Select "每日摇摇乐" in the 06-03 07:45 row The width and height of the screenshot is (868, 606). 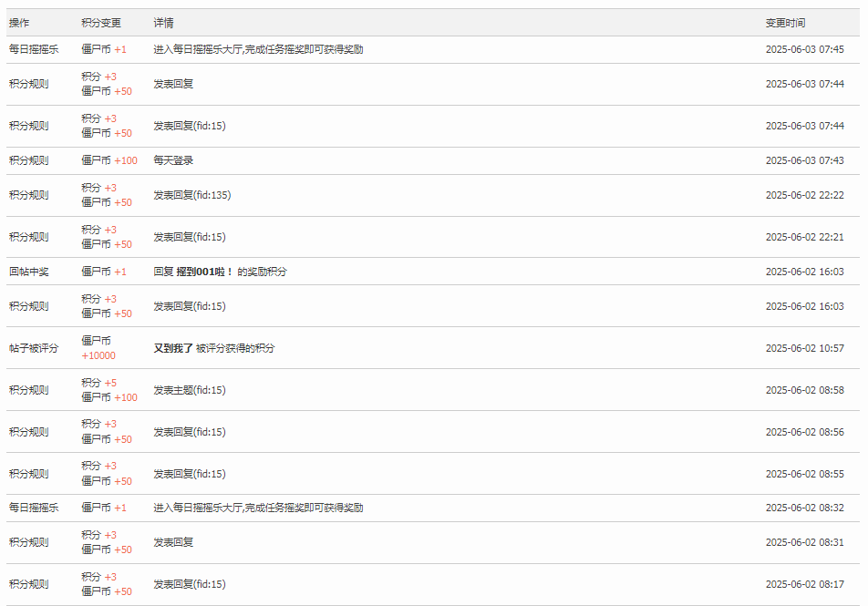coord(33,49)
